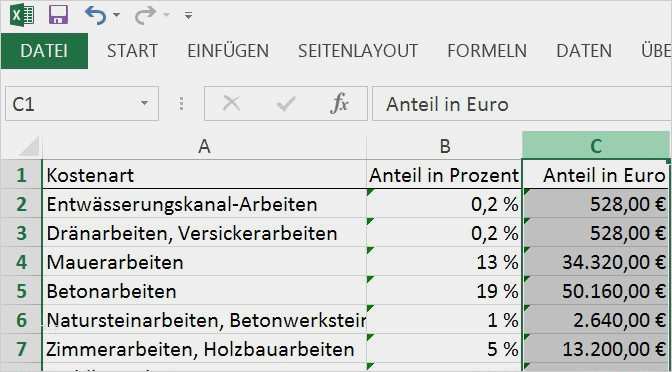672x372 pixels.
Task: Redo the last undone action
Action: [x=145, y=16]
